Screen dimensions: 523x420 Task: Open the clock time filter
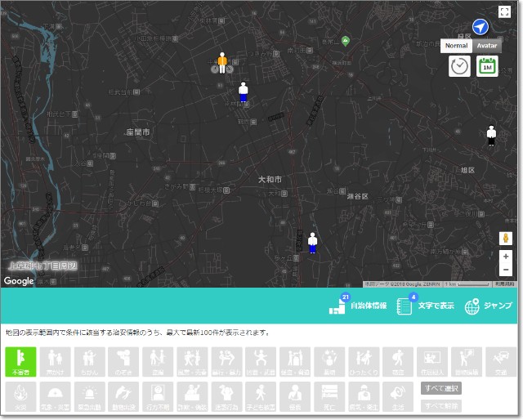point(460,66)
